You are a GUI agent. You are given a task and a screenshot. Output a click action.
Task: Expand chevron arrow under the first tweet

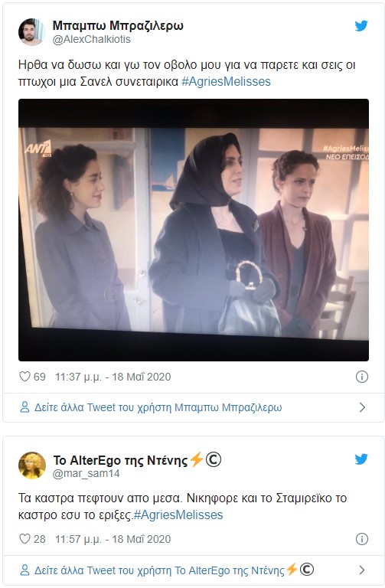[362, 407]
